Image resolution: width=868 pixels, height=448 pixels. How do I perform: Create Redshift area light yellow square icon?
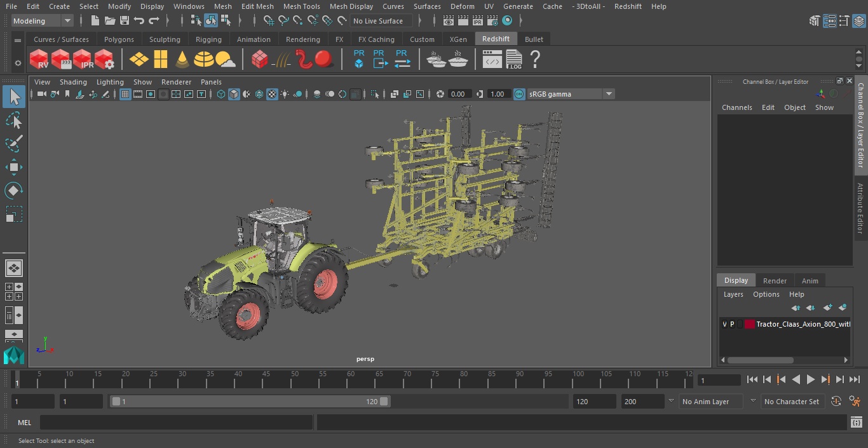(161, 60)
